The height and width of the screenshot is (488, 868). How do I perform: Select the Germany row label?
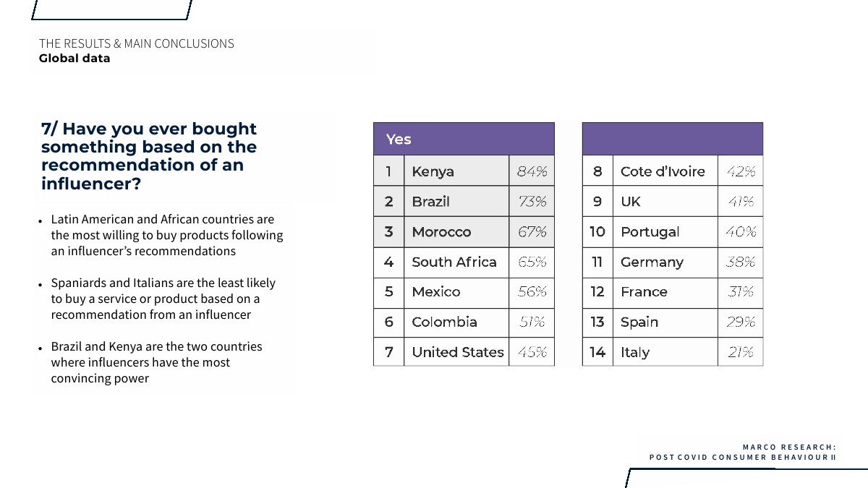coord(664,262)
